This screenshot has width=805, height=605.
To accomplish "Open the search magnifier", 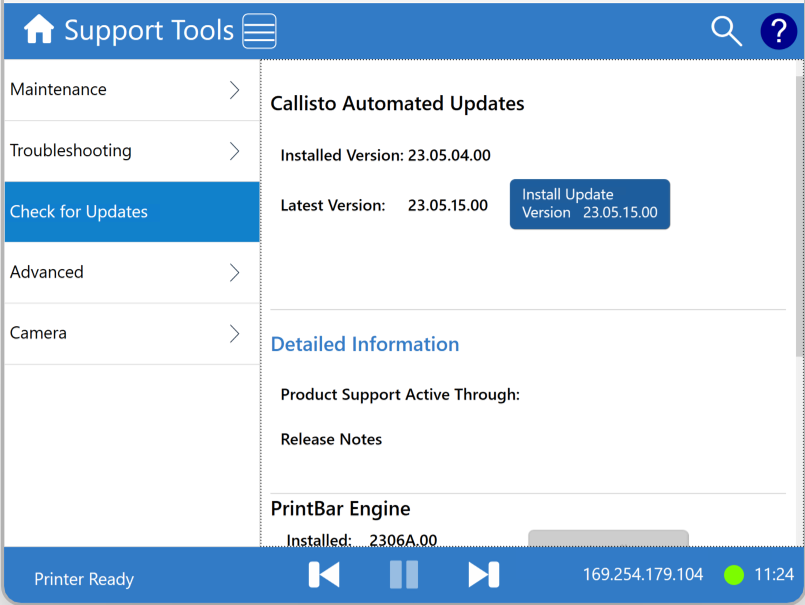I will [x=726, y=31].
